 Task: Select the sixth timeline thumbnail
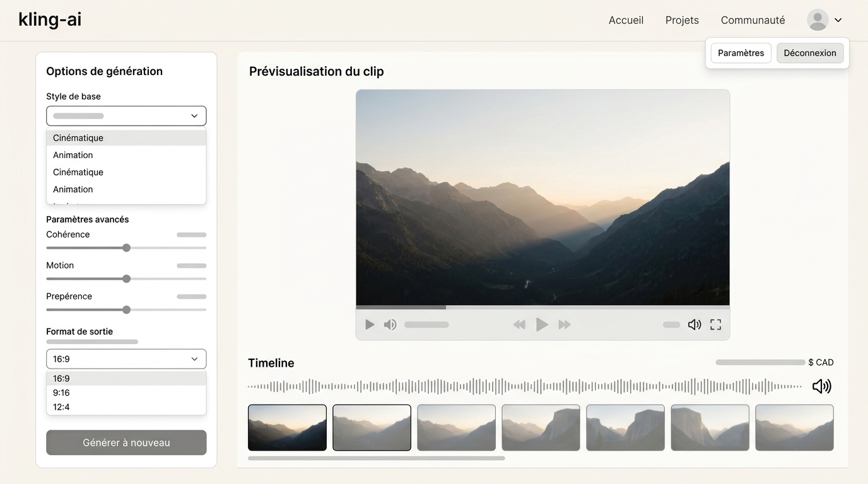(x=710, y=428)
